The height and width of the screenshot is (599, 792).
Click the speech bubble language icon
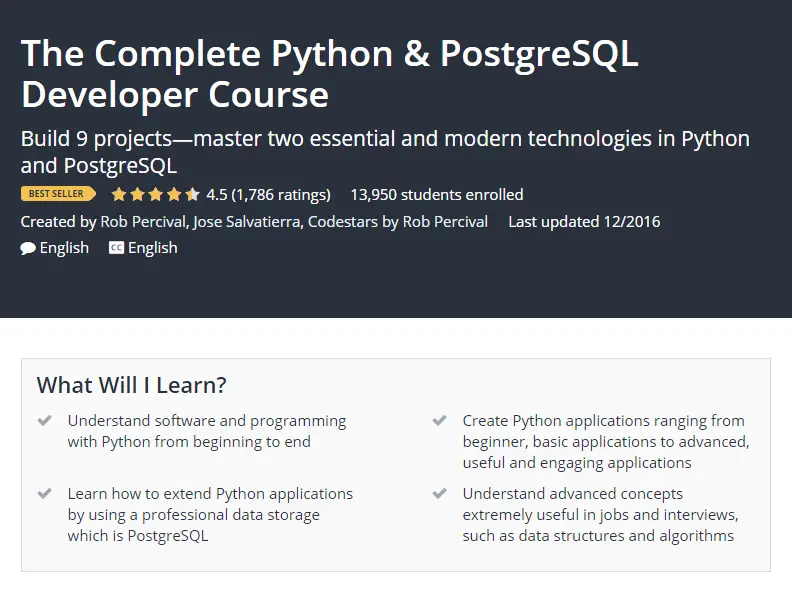click(28, 248)
